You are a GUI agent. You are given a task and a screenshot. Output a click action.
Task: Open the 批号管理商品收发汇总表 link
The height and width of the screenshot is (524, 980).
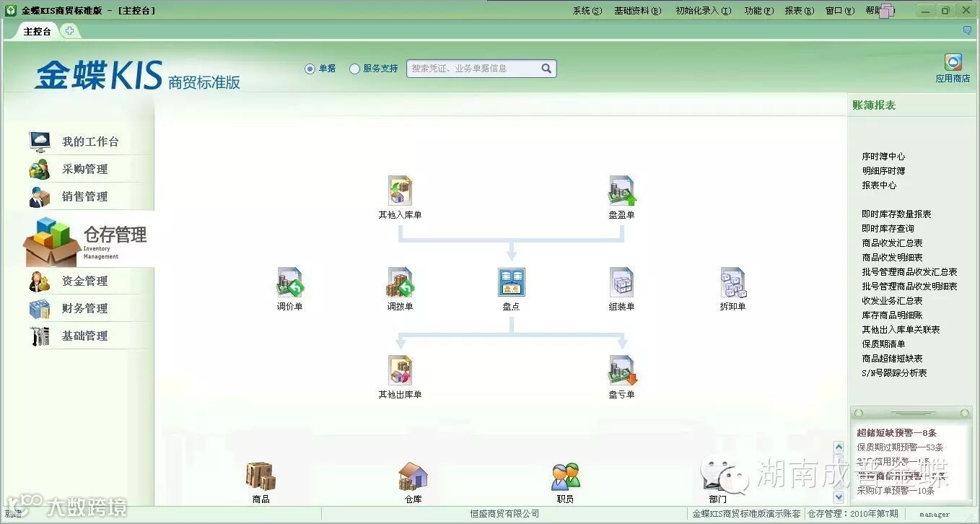[x=909, y=272]
